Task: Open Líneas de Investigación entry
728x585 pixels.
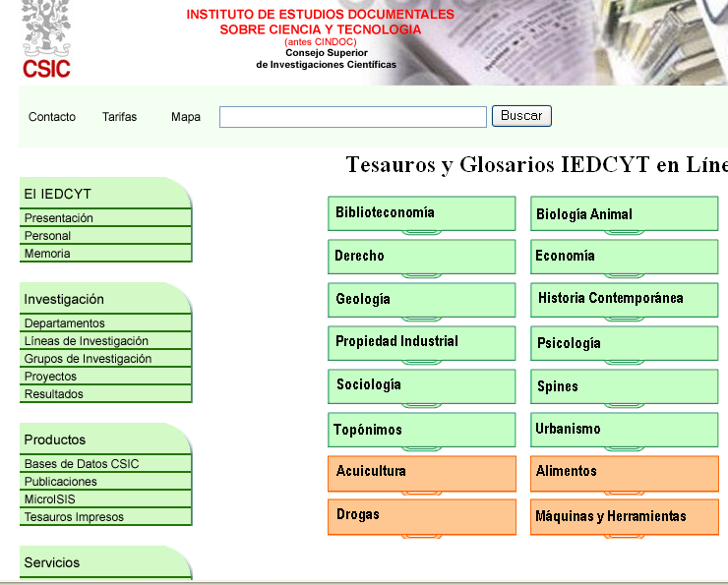Action: (x=105, y=340)
